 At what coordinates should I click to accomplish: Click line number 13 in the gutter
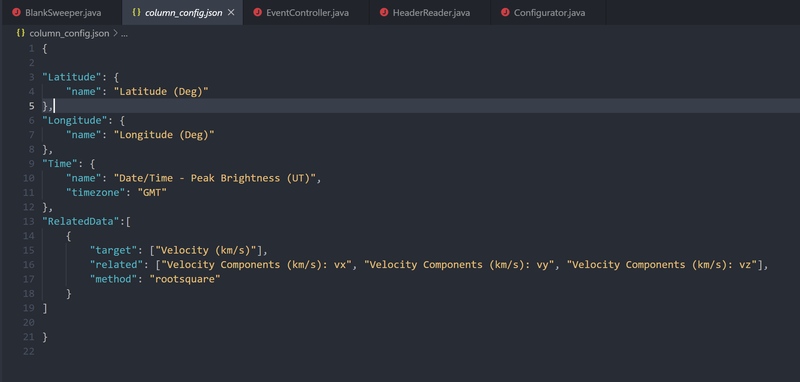point(29,221)
